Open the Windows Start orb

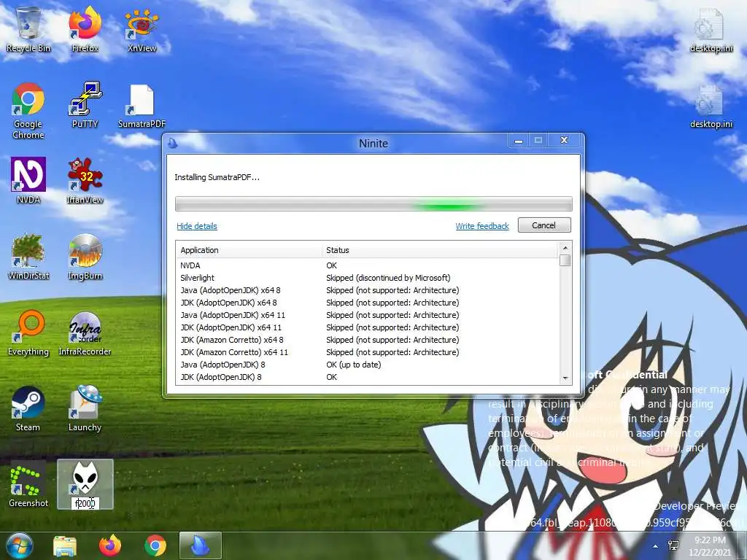click(20, 545)
